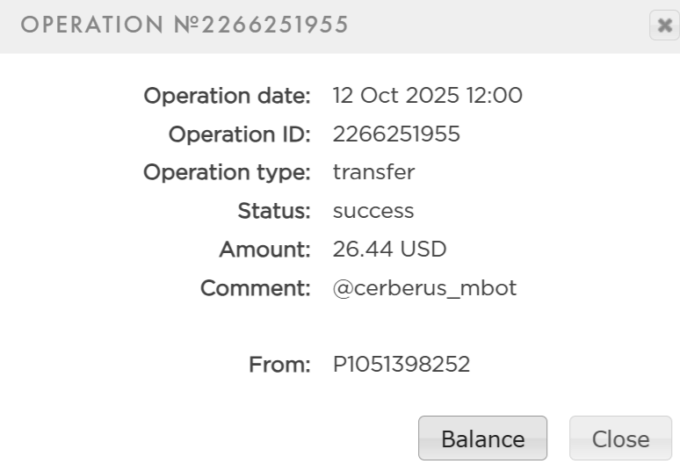The width and height of the screenshot is (680, 471).
Task: Click the Operation №2266251955 dialog title
Action: pyautogui.click(x=185, y=26)
